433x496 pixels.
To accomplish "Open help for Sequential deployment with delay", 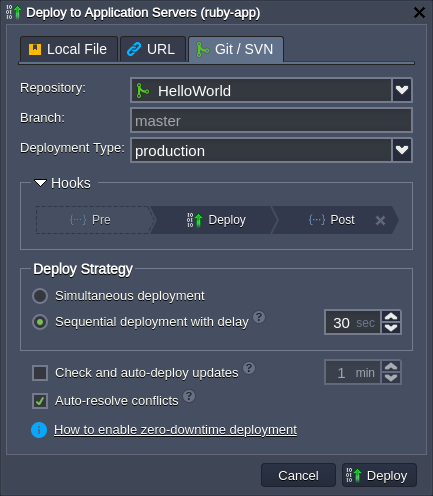I will coord(259,317).
